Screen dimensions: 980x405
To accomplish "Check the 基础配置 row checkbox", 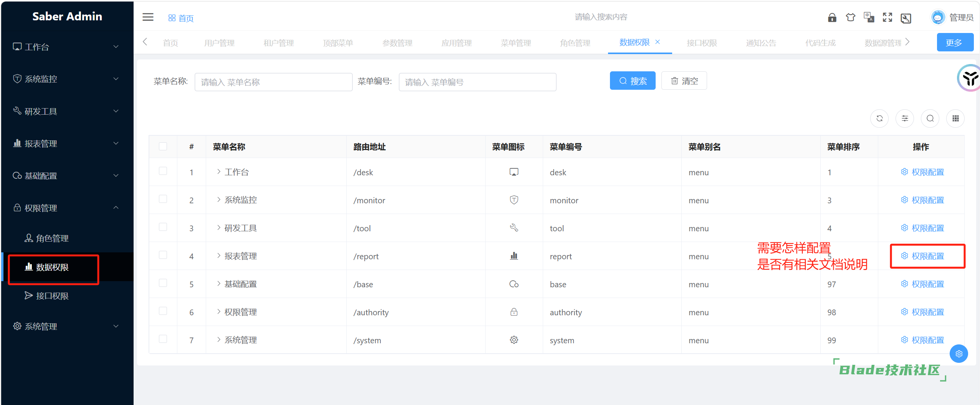I will tap(163, 283).
